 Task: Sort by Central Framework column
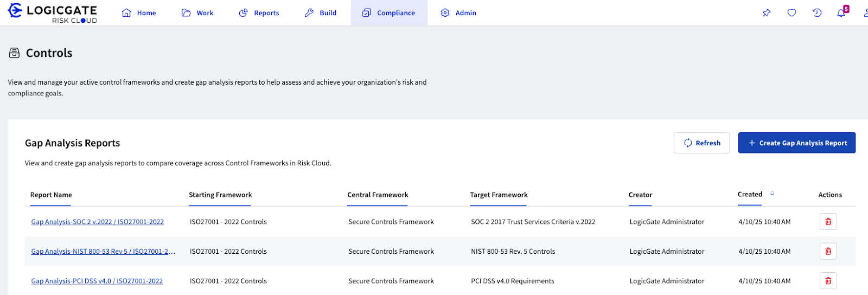click(x=378, y=195)
